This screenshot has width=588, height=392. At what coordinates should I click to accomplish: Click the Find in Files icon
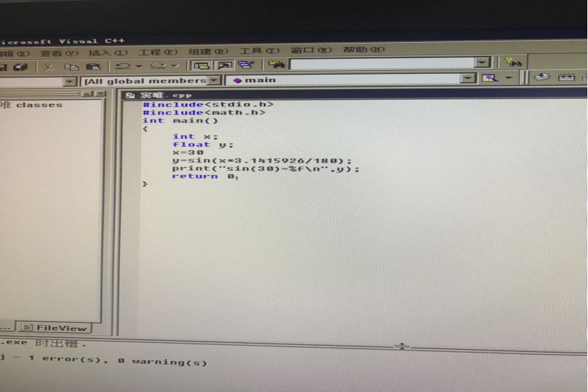[277, 64]
